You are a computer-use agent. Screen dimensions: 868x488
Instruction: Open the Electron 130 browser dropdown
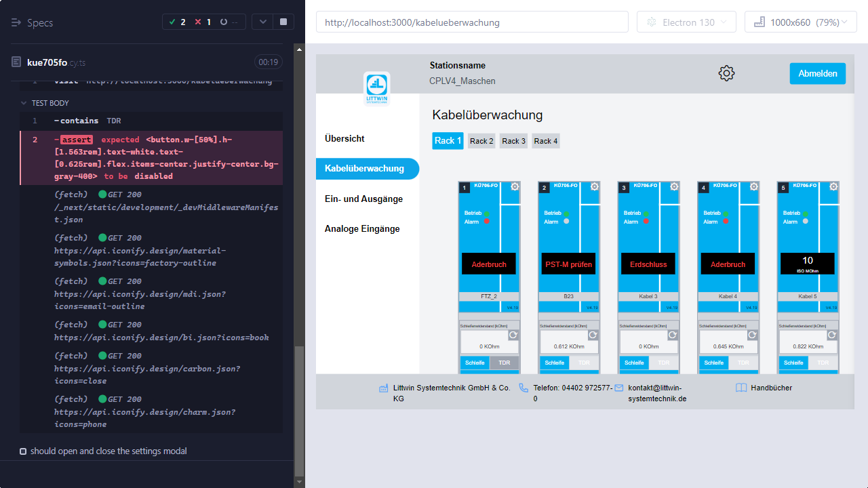click(x=686, y=22)
